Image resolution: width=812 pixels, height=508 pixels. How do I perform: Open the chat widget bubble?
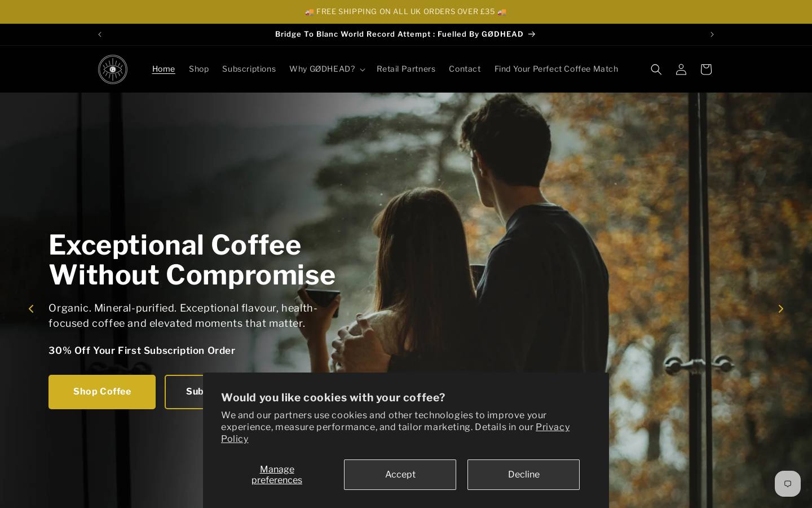pos(788,484)
